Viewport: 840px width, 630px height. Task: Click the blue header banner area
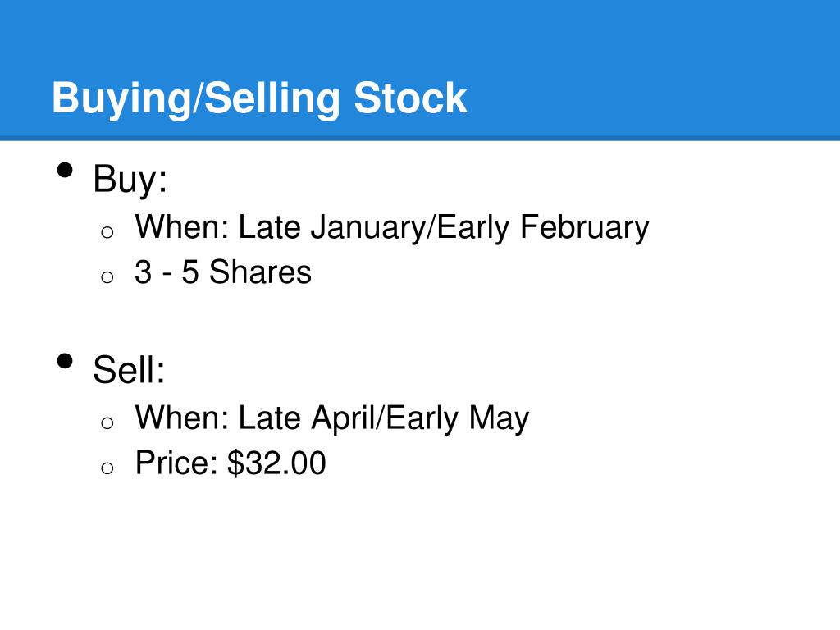tap(420, 71)
